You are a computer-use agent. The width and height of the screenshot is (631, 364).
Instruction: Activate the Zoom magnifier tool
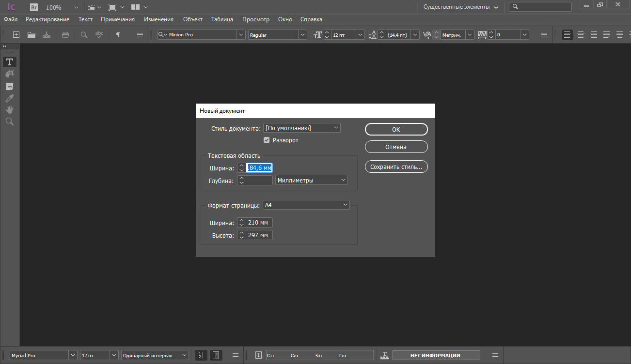pyautogui.click(x=9, y=121)
